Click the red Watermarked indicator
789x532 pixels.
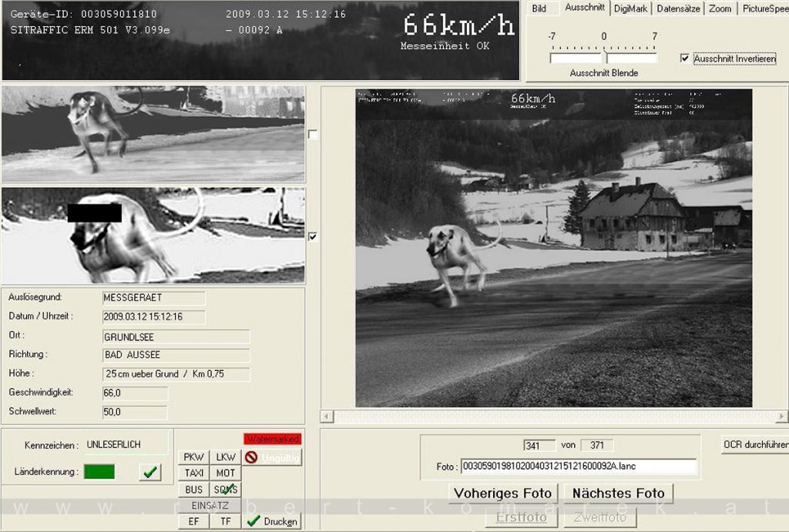(273, 439)
